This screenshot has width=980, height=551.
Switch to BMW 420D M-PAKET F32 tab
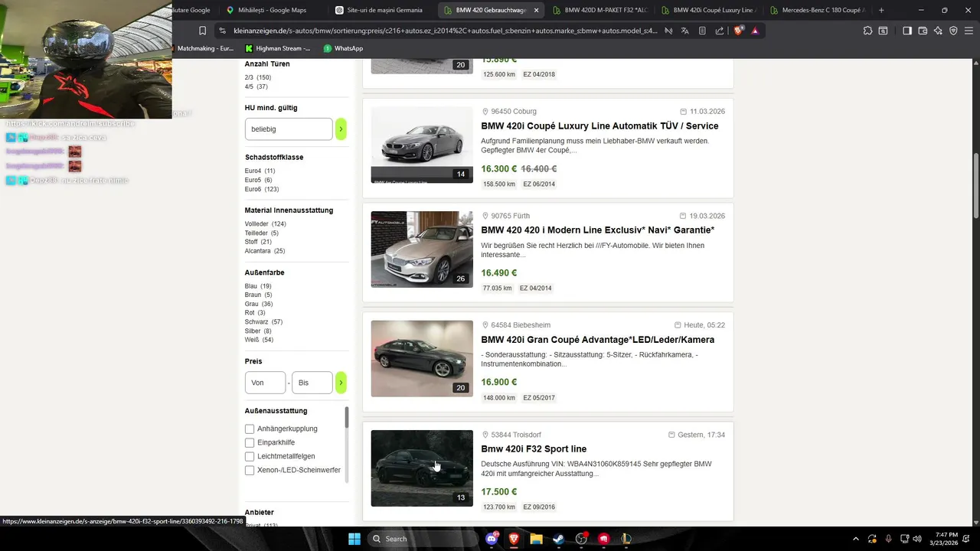(x=602, y=10)
